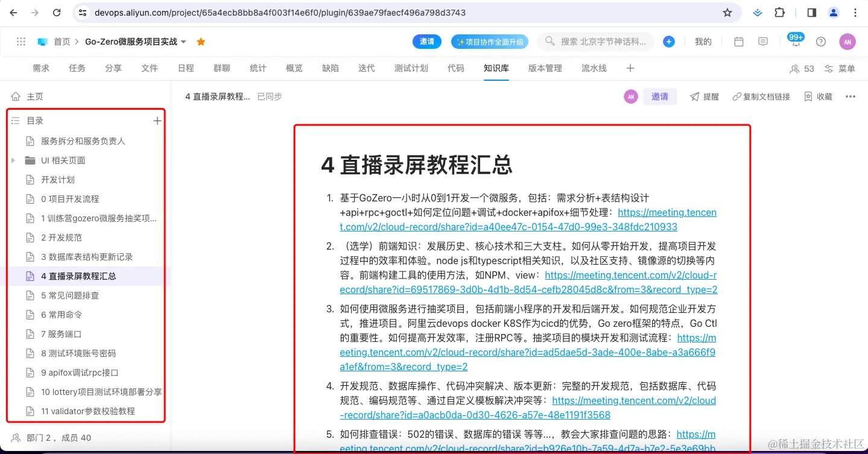
Task: Open document 8 测试环境账号密码
Action: pos(78,353)
